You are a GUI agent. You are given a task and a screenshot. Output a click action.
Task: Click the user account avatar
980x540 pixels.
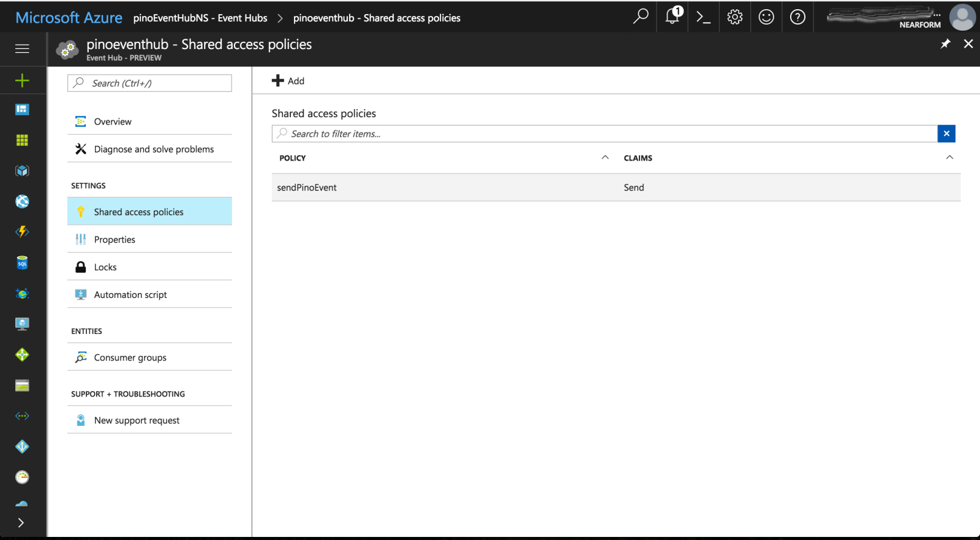pyautogui.click(x=962, y=17)
